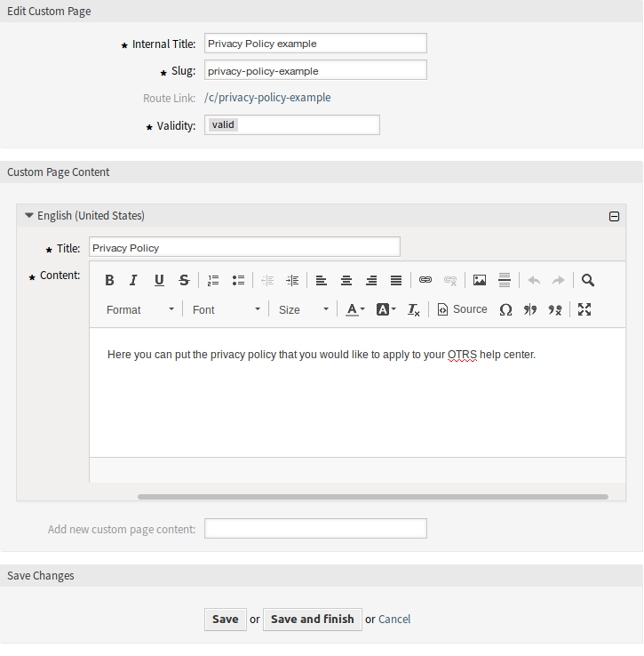
Task: Insert a hyperlink
Action: [425, 280]
